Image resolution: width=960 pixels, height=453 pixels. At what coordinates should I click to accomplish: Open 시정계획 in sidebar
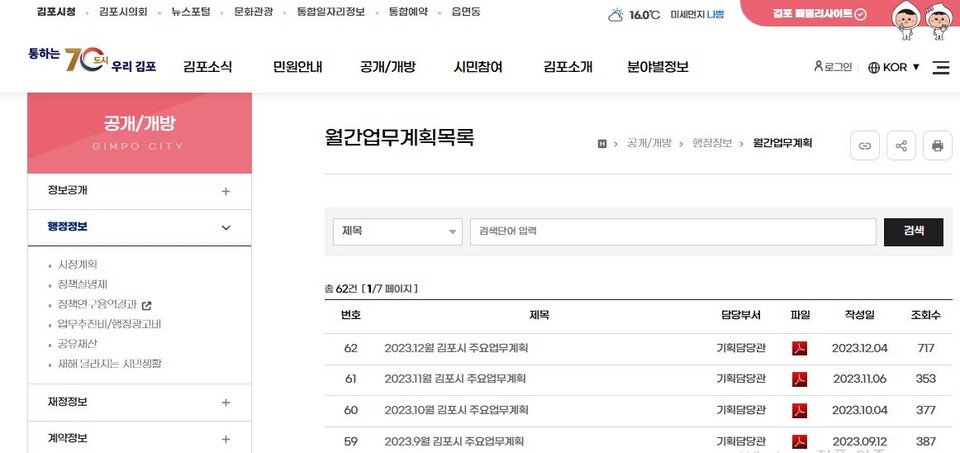click(77, 265)
